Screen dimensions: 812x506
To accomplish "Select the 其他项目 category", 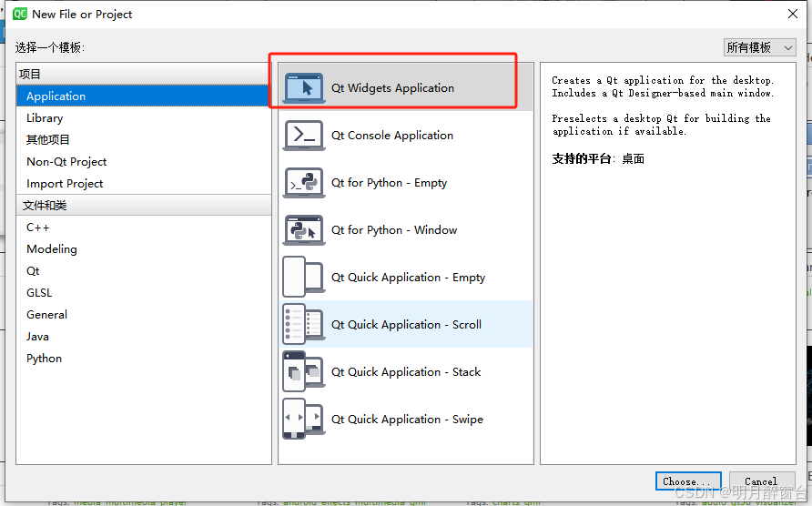I will [x=144, y=140].
